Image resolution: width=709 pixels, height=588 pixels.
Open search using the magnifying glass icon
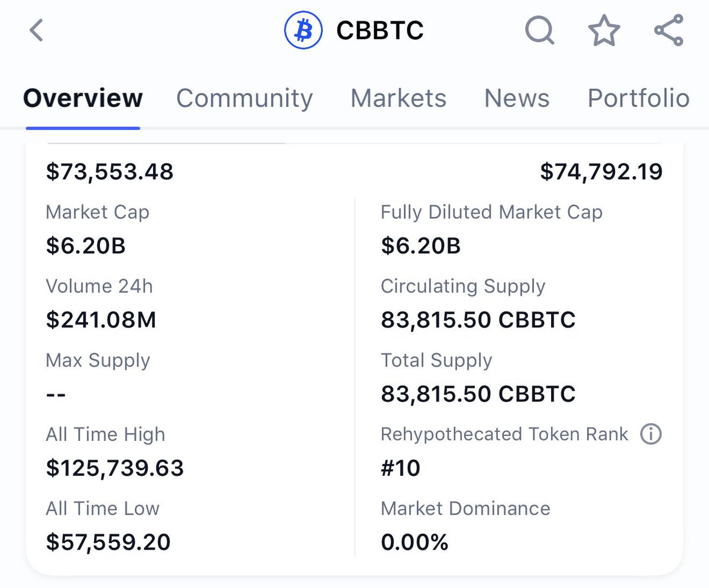539,31
